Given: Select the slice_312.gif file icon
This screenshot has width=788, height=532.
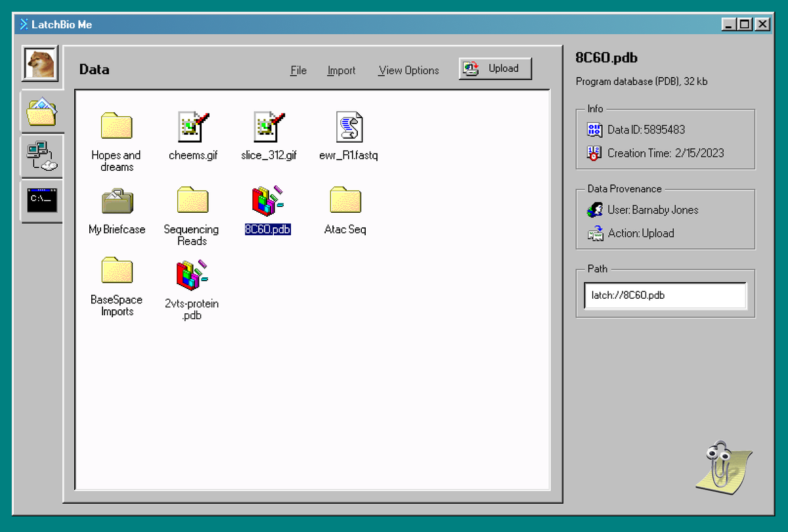Looking at the screenshot, I should 269,126.
